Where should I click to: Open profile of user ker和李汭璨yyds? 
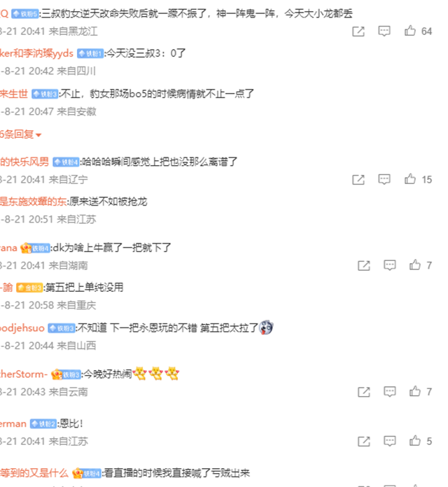click(x=36, y=53)
